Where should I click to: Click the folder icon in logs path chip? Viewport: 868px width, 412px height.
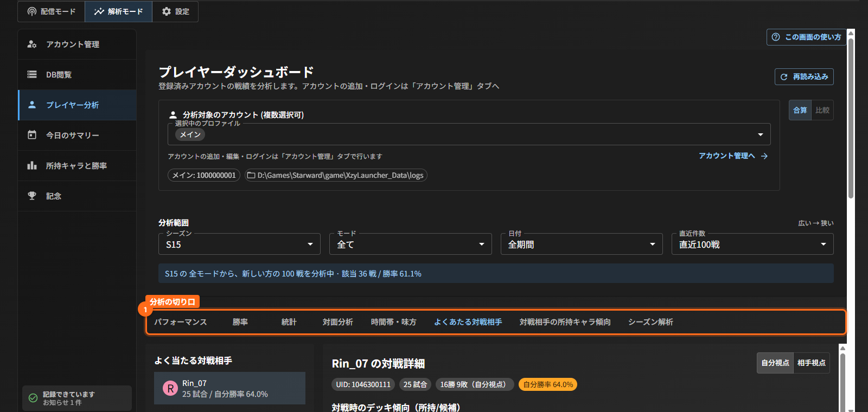pyautogui.click(x=251, y=175)
